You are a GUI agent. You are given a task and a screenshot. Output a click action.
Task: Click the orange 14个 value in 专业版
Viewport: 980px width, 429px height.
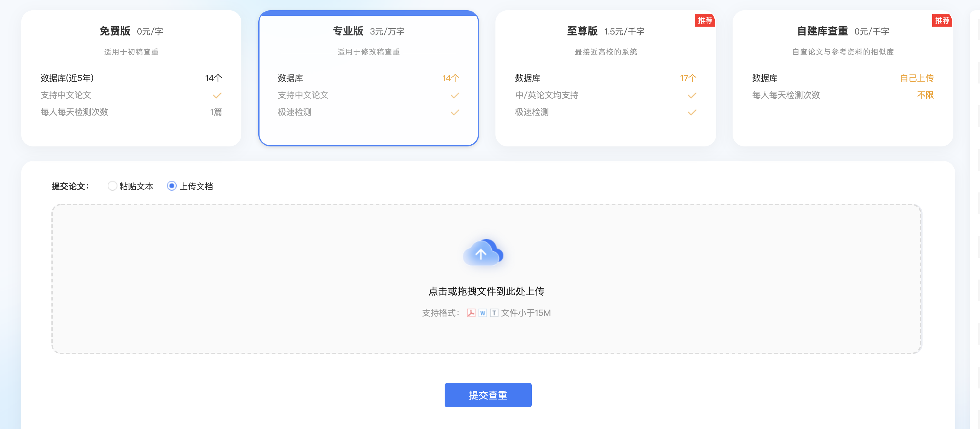[x=451, y=78]
